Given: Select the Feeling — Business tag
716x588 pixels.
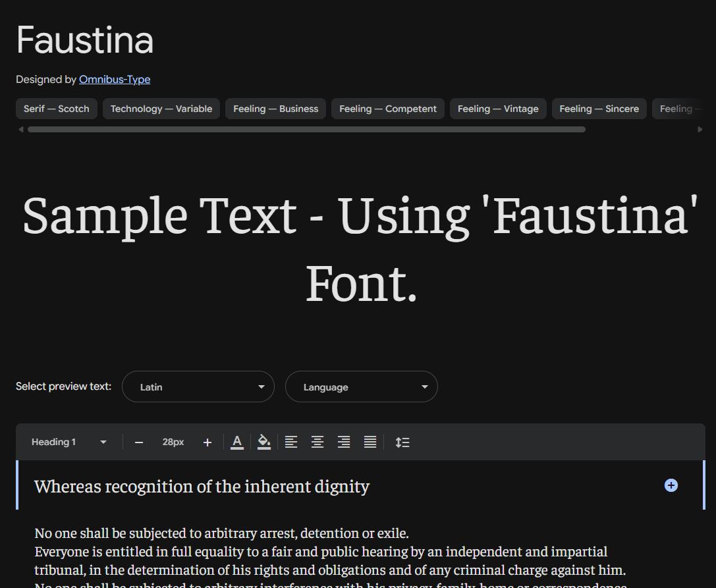Looking at the screenshot, I should pos(276,109).
